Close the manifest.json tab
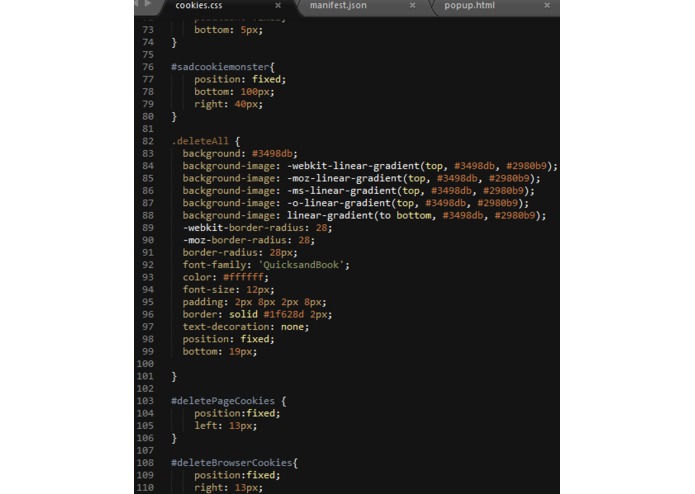 click(413, 5)
